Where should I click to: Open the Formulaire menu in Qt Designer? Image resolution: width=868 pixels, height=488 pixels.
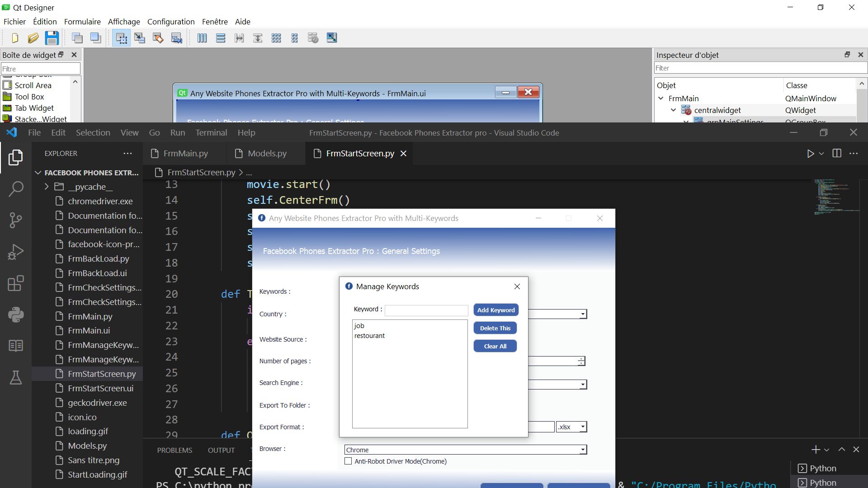coord(82,22)
